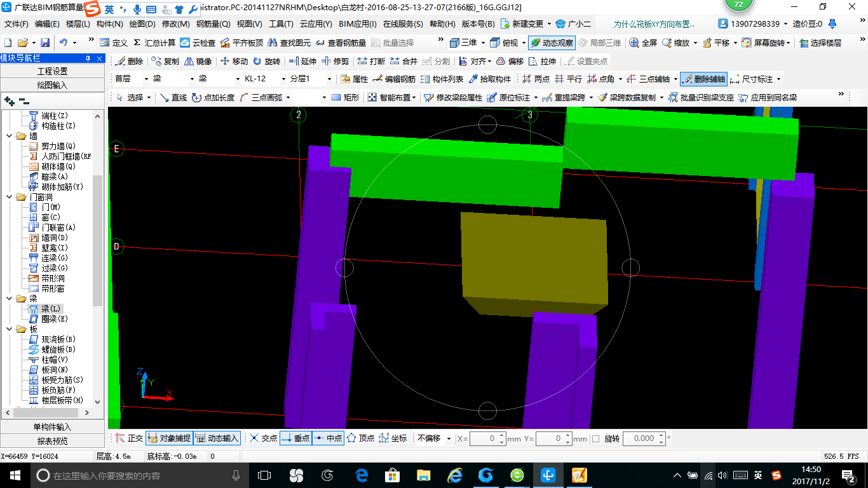868x488 pixels.
Task: Click 复制 copy tool
Action: pos(165,61)
